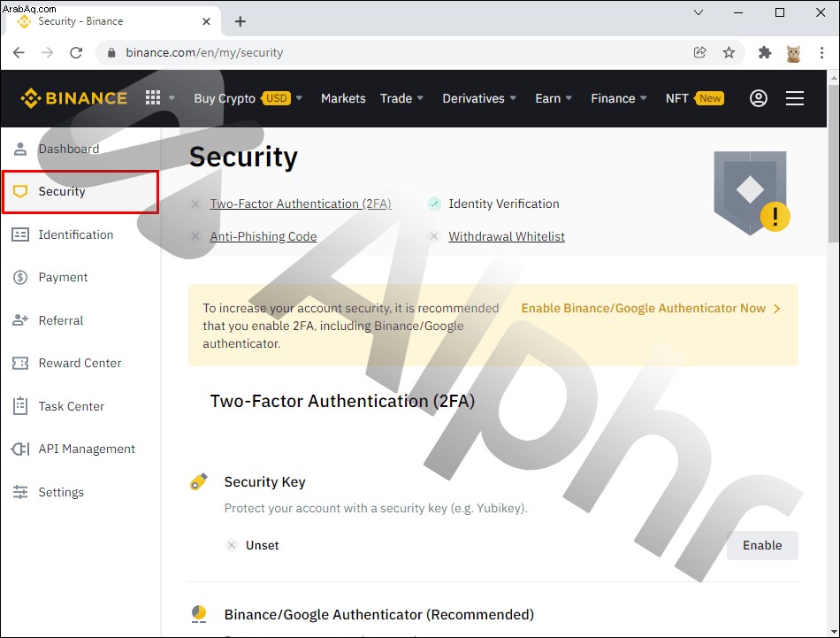This screenshot has height=638, width=840.
Task: Click the API Management plug icon
Action: pos(20,449)
